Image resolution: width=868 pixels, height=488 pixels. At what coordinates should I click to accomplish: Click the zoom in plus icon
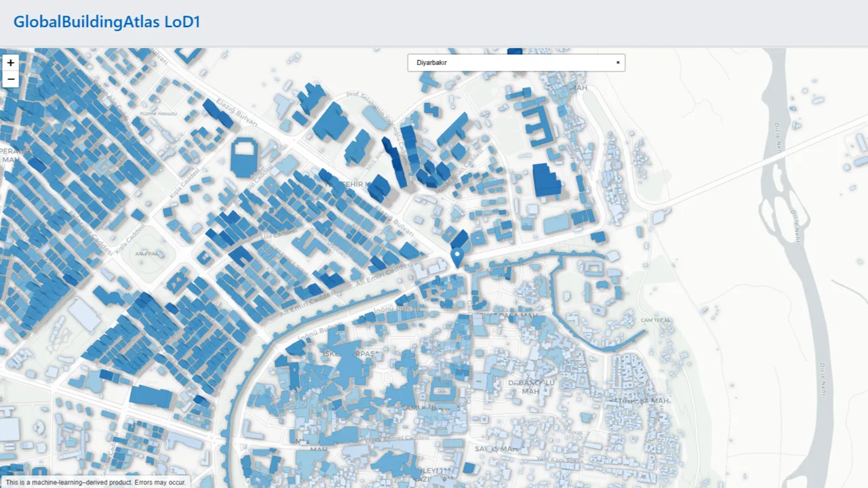10,62
